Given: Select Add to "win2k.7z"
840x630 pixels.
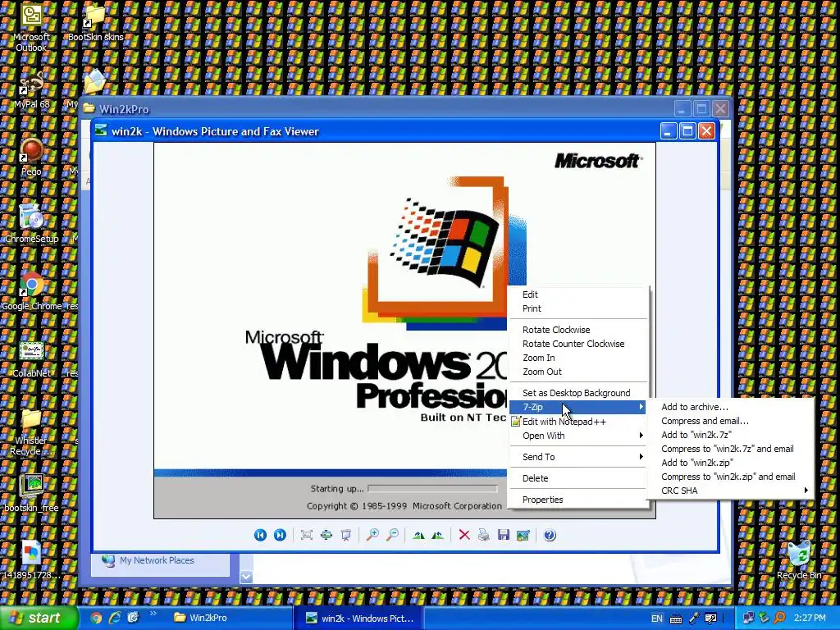Looking at the screenshot, I should [730, 435].
